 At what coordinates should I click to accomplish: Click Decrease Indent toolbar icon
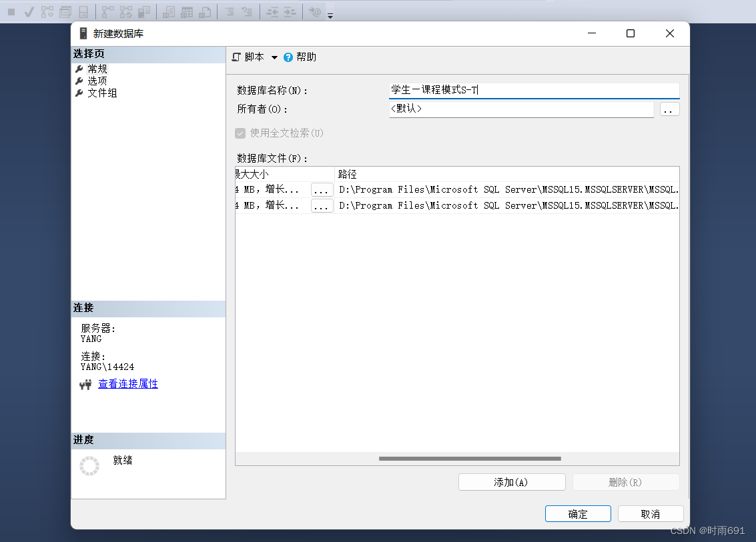[x=272, y=12]
